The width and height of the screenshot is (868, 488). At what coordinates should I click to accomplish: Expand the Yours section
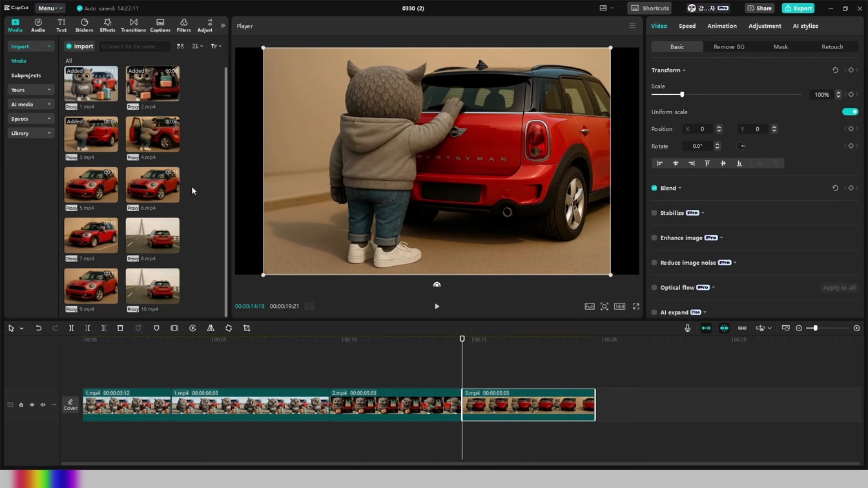point(30,90)
